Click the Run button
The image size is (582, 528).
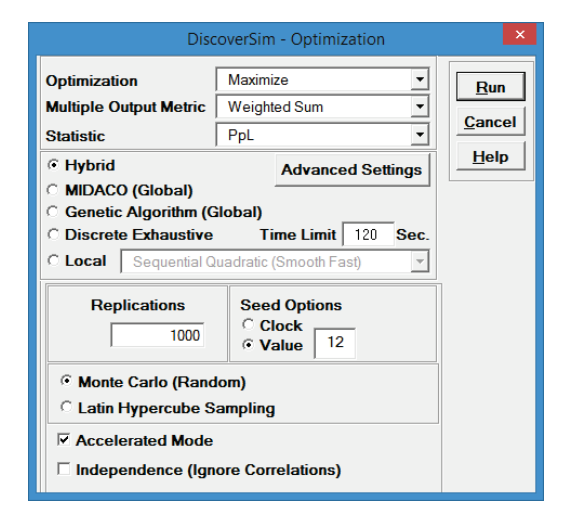click(491, 87)
